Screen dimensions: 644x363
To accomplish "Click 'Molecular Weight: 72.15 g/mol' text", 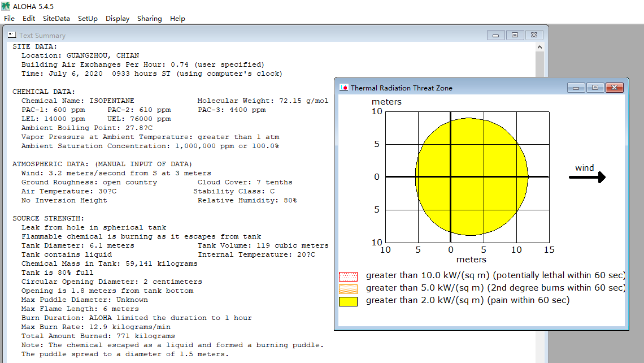I will click(263, 101).
